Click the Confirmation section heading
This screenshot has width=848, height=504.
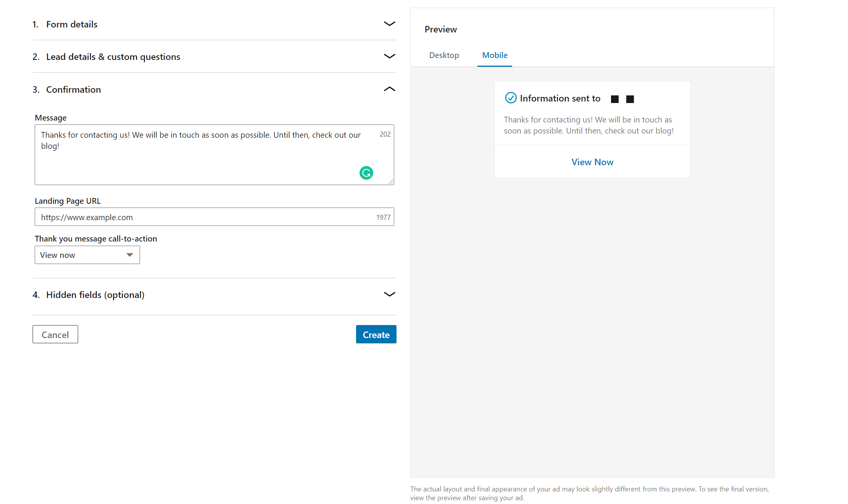click(73, 90)
